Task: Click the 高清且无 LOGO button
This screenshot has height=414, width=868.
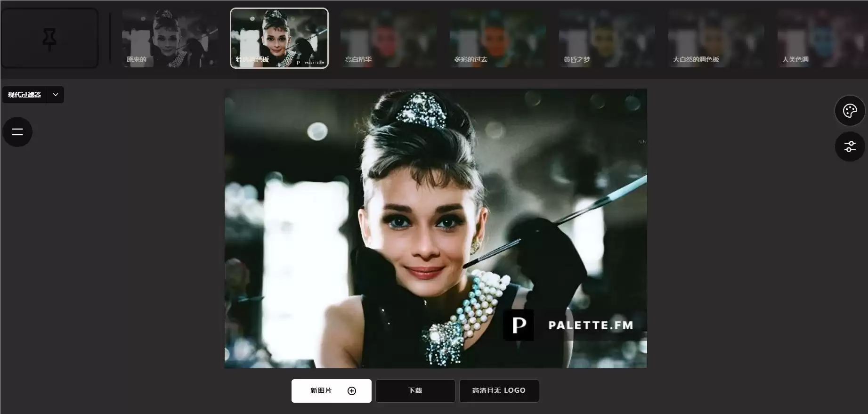Action: [499, 391]
